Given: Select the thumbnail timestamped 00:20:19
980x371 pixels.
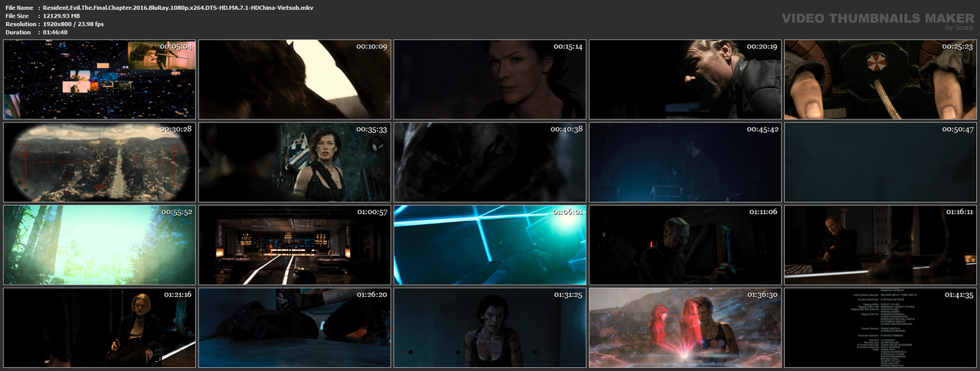Looking at the screenshot, I should [x=685, y=80].
